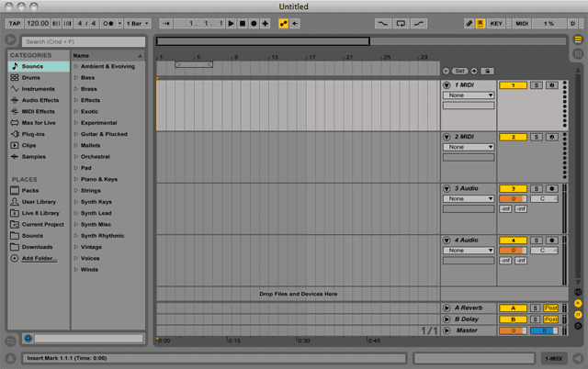
Task: Toggle track 1 MIDI activator
Action: (513, 85)
